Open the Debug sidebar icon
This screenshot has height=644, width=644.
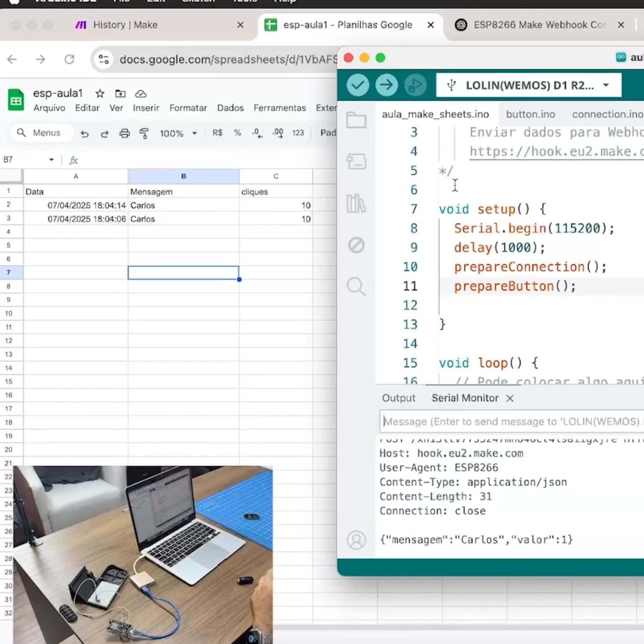(356, 245)
